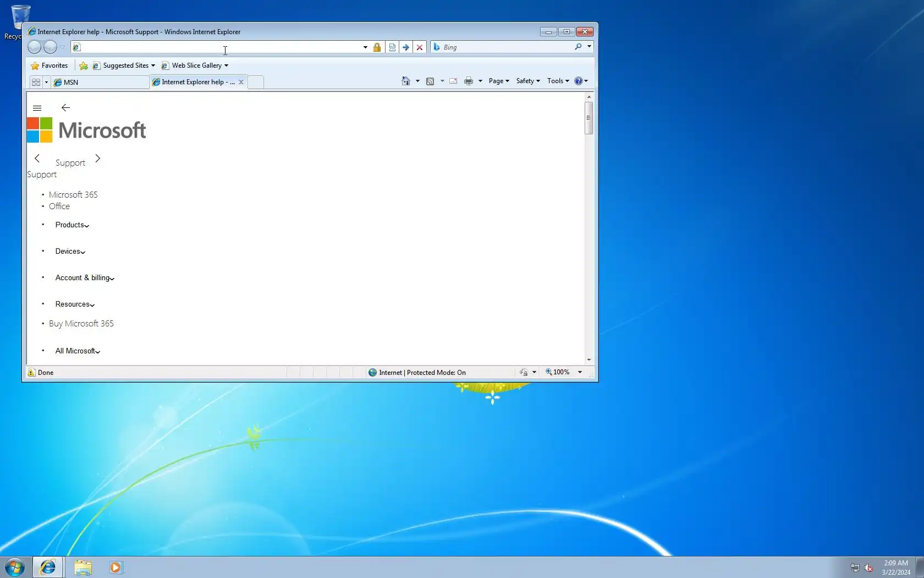The image size is (924, 578).
Task: Click the volume speaker tray icon
Action: [868, 568]
